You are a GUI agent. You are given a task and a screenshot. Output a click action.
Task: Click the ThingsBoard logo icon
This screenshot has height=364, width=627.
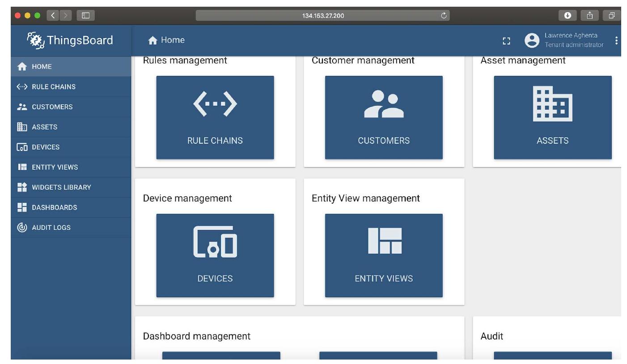[36, 40]
